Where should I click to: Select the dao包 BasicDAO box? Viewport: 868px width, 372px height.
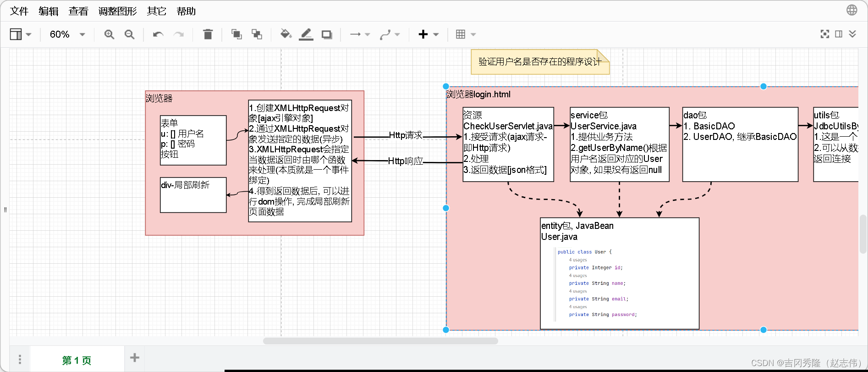click(740, 144)
